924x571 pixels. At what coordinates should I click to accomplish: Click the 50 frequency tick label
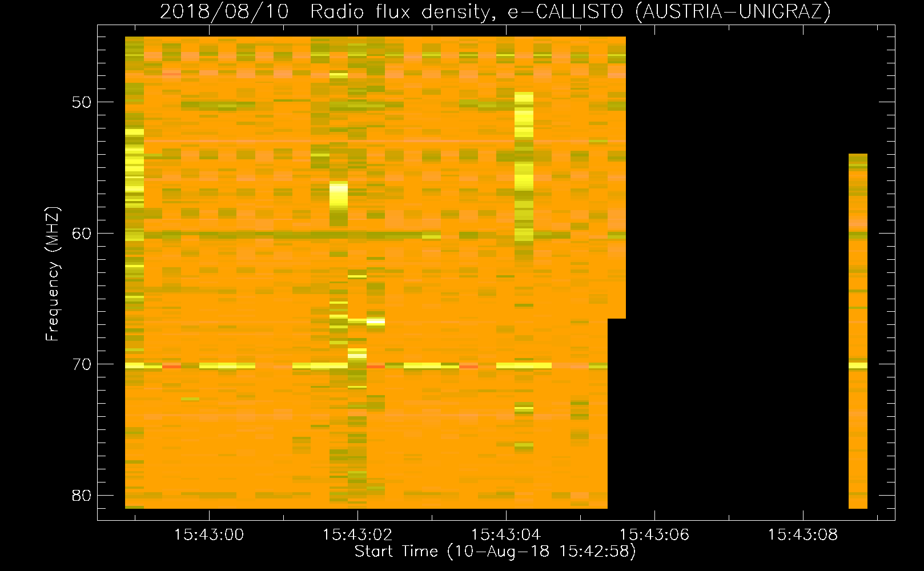[82, 102]
